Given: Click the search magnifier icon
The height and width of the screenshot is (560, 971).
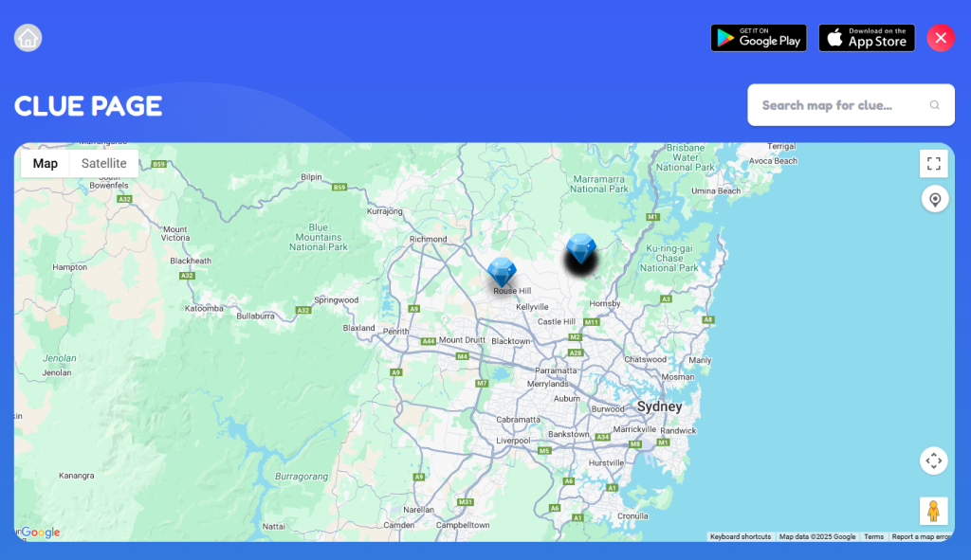Looking at the screenshot, I should coord(934,105).
